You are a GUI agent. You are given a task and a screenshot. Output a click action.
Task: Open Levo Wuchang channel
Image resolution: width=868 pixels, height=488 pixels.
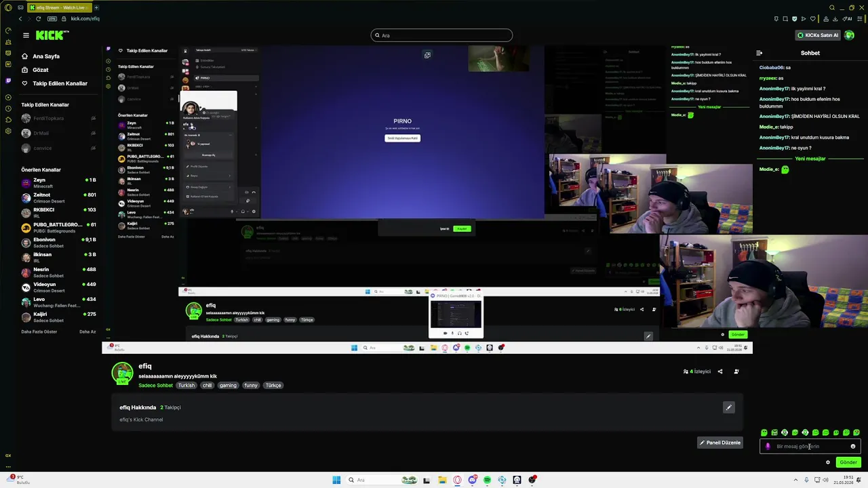tap(58, 302)
